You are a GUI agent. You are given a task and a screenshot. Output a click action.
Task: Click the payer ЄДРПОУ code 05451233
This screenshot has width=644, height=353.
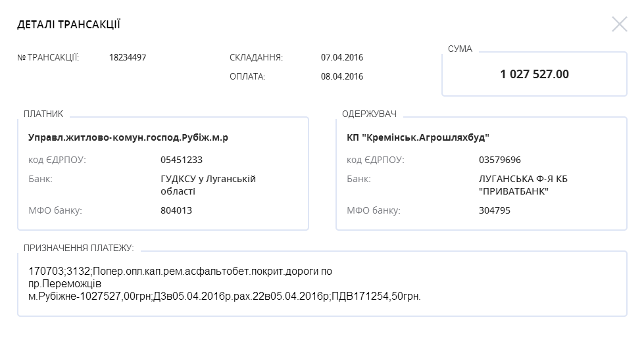pyautogui.click(x=181, y=160)
